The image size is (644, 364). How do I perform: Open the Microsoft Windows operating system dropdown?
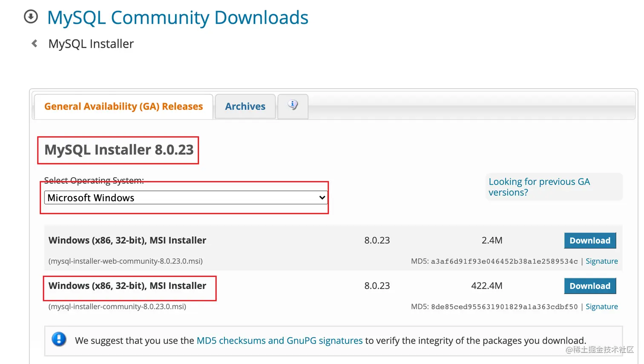point(186,198)
